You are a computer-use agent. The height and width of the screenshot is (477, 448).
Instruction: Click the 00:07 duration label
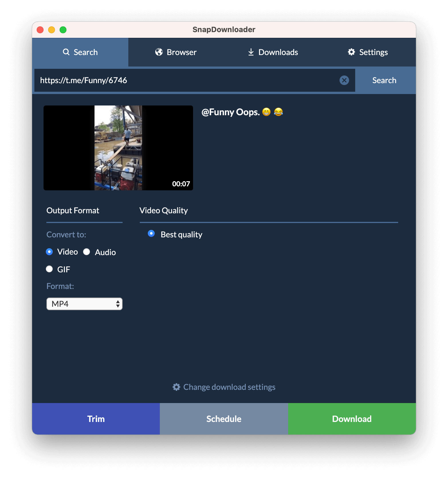point(181,184)
